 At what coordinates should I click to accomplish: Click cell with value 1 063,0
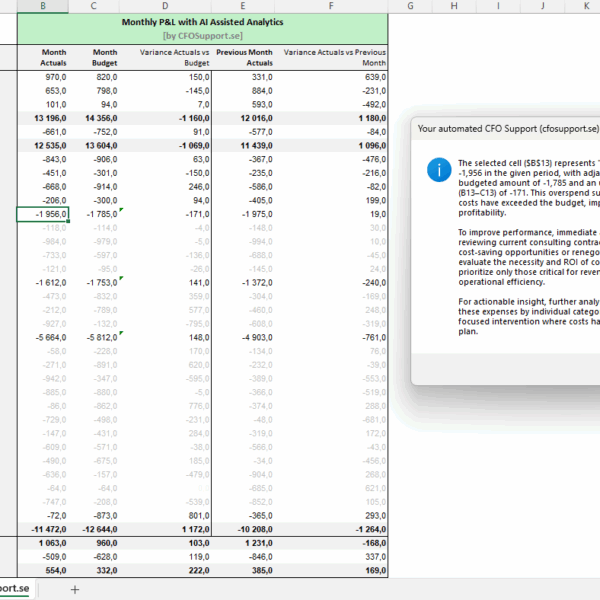tap(43, 543)
